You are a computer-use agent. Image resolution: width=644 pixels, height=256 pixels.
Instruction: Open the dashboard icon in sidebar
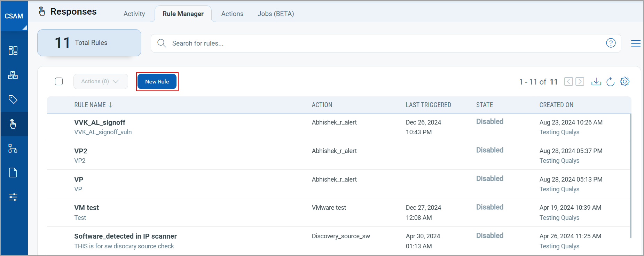pyautogui.click(x=13, y=51)
